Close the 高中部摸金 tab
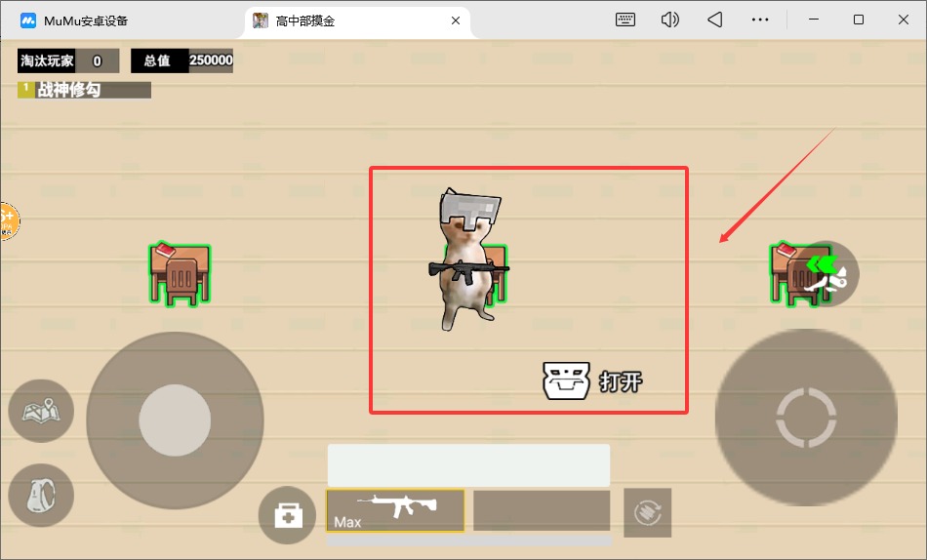 [455, 20]
